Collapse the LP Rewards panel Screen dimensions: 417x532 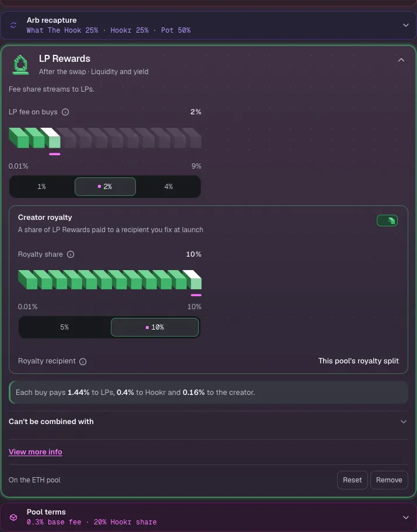tap(401, 60)
